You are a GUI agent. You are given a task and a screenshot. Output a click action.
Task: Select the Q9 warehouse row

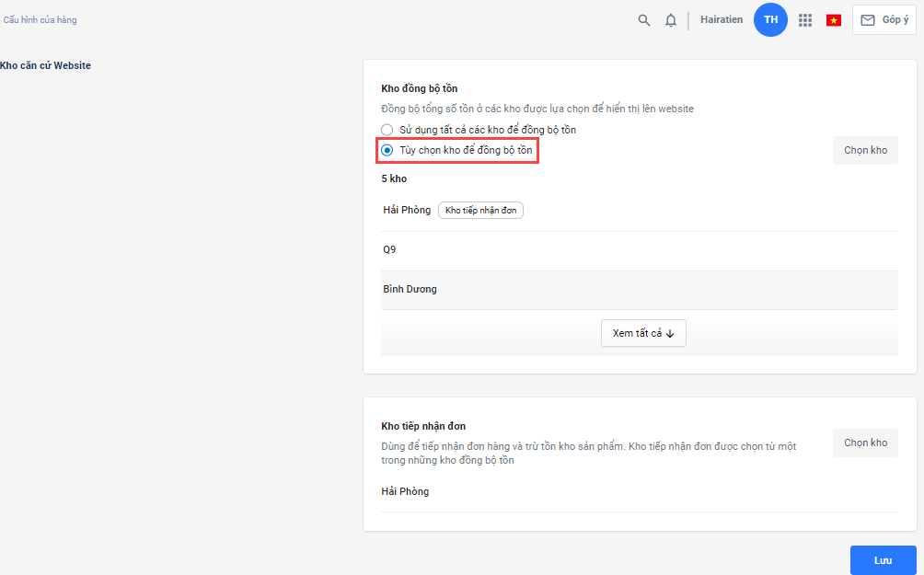(x=390, y=249)
